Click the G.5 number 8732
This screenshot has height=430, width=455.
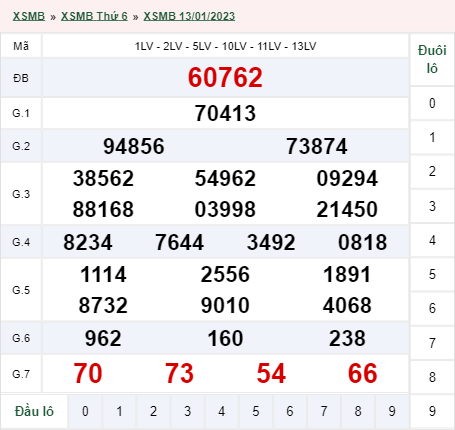pyautogui.click(x=103, y=305)
